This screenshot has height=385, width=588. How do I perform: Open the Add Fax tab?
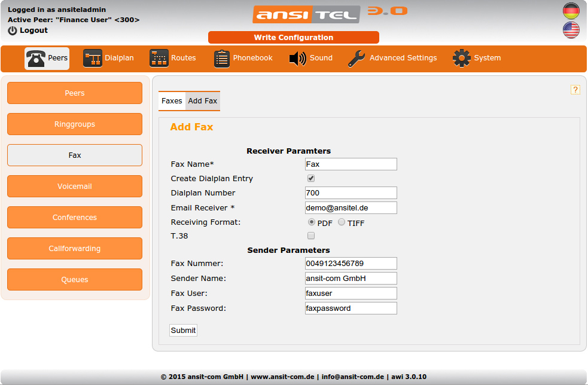tap(203, 101)
